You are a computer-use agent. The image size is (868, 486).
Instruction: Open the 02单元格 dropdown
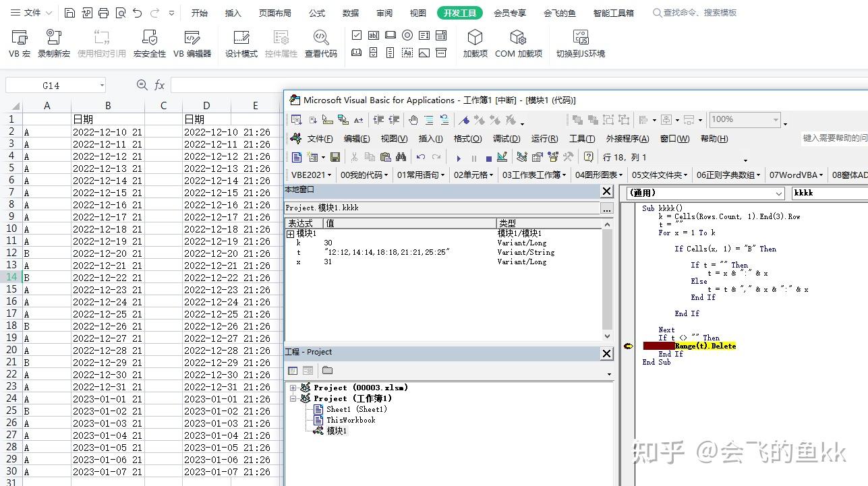(x=473, y=175)
